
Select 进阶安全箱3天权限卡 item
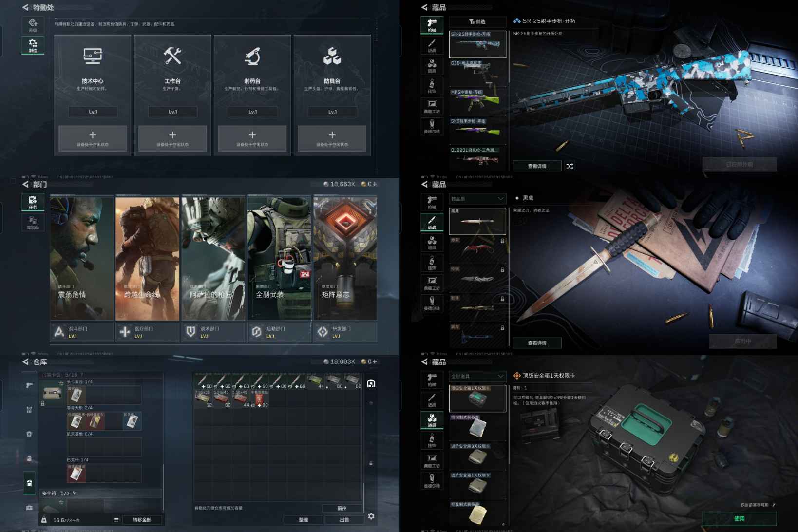click(477, 456)
